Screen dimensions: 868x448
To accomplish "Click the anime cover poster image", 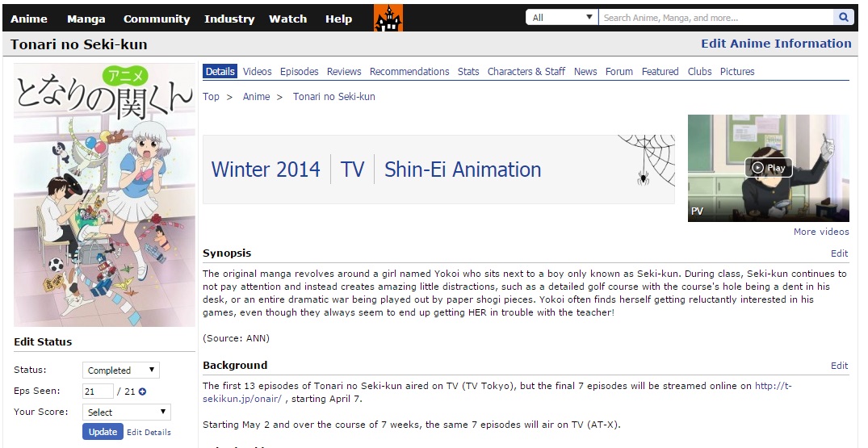I will pos(105,195).
